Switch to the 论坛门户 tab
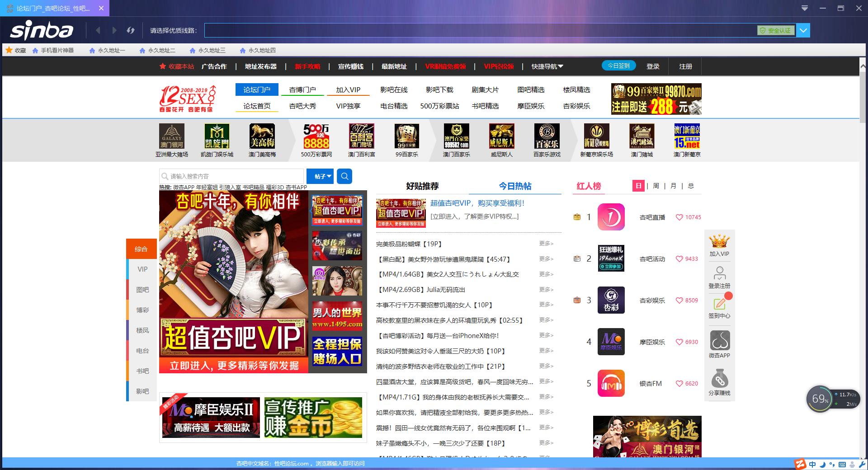 (x=257, y=89)
